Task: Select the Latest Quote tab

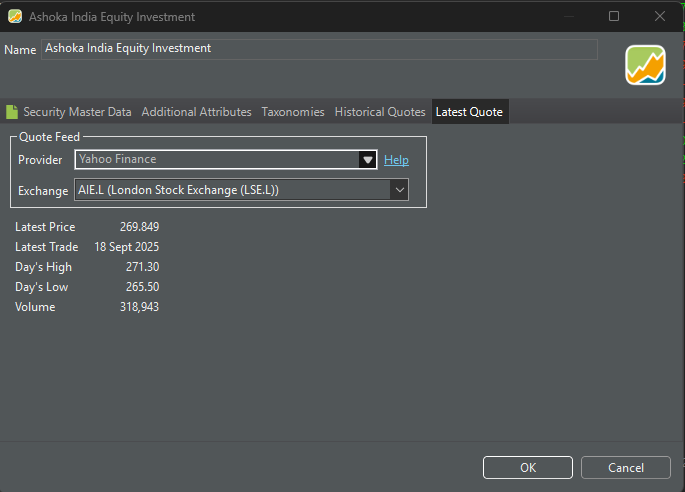Action: click(469, 112)
